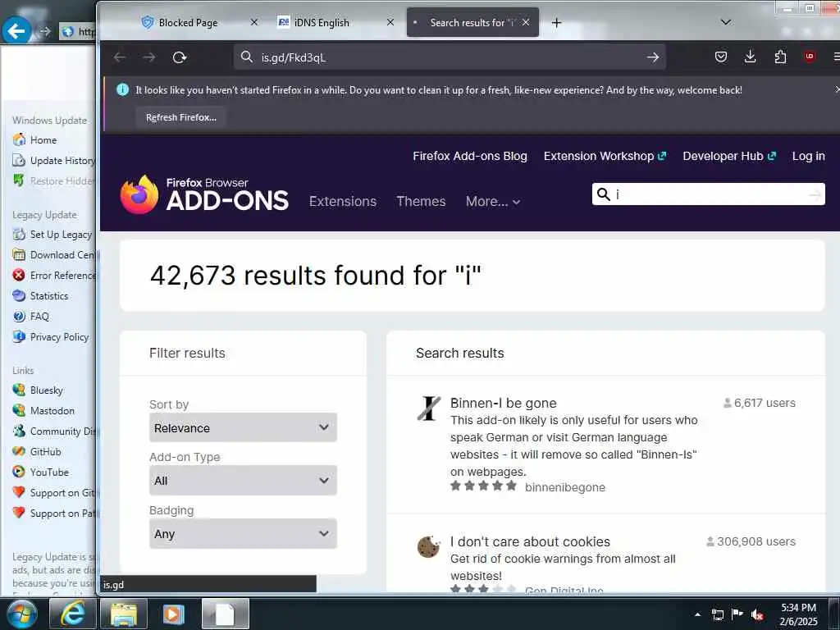Open the Firefox downloads panel

pyautogui.click(x=751, y=57)
